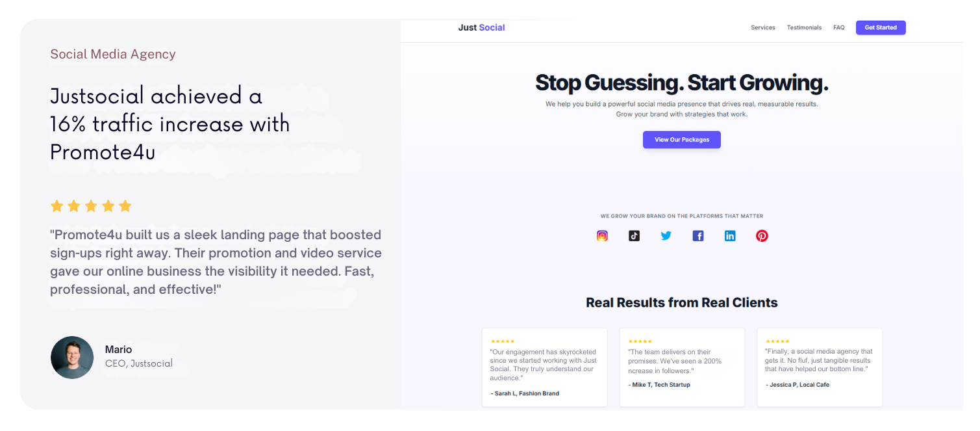Image resolution: width=980 pixels, height=431 pixels.
Task: Click the stars on Jessica P's testimonial
Action: pos(778,341)
